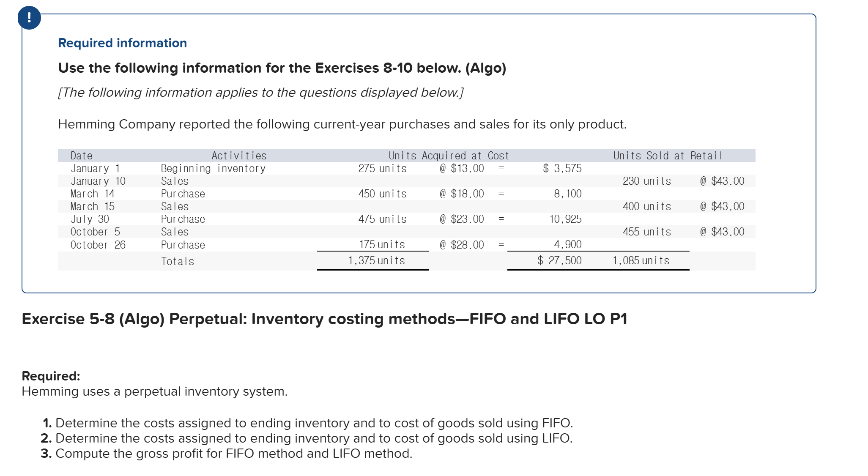The width and height of the screenshot is (868, 476).
Task: Select the 10,925 cost value
Action: point(565,219)
